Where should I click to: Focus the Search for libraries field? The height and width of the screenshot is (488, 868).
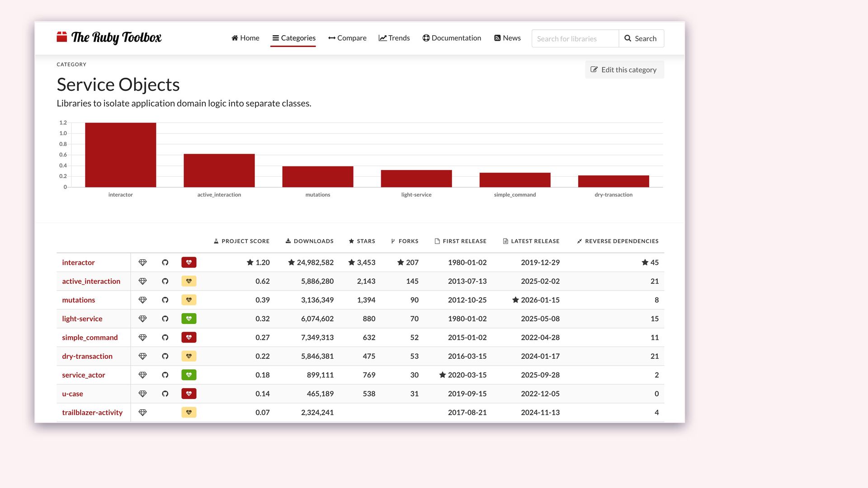tap(575, 38)
